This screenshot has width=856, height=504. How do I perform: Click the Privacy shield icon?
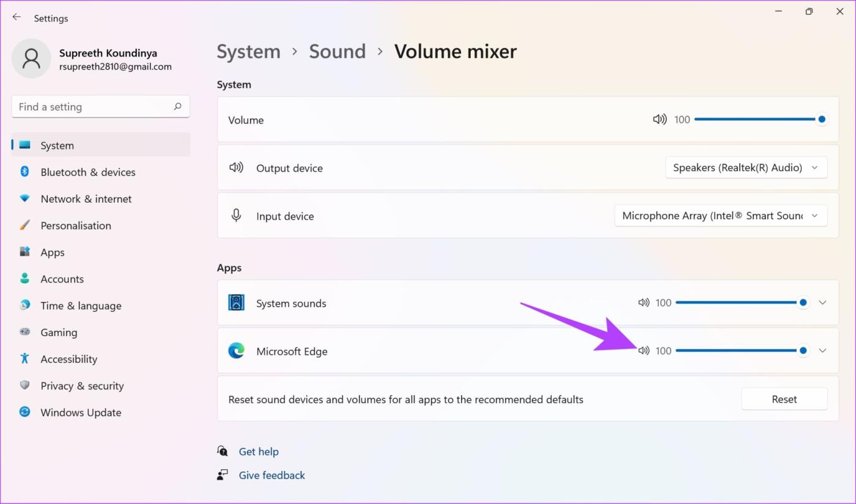point(24,385)
